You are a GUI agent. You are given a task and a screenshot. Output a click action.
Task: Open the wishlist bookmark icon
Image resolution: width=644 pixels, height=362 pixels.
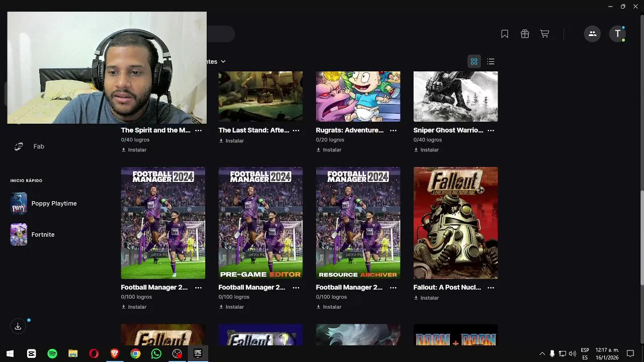[505, 34]
